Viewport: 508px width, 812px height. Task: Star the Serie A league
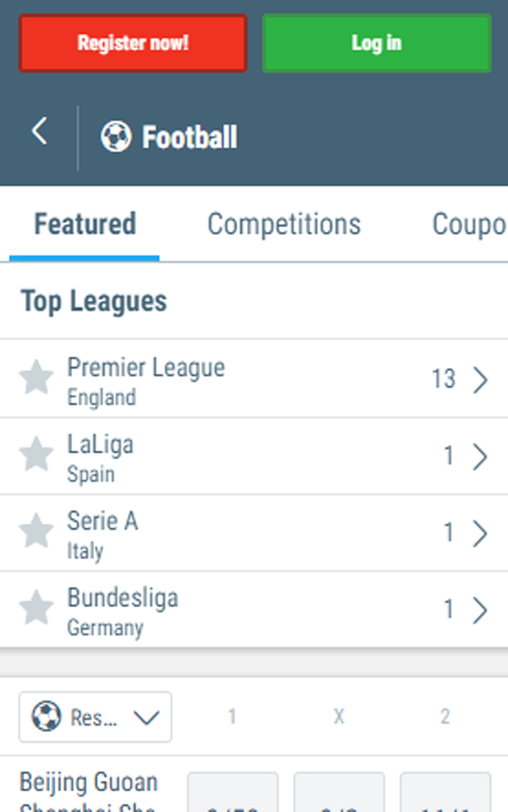[x=36, y=531]
